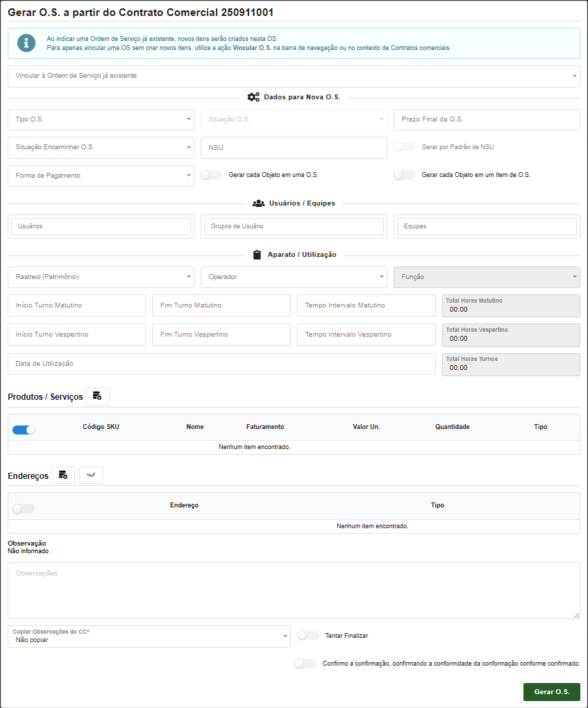
Task: Open the Tipo O.S. dropdown
Action: (101, 119)
